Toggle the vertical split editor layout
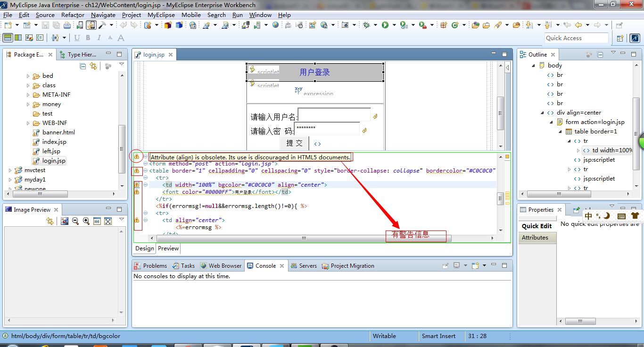 [18, 38]
